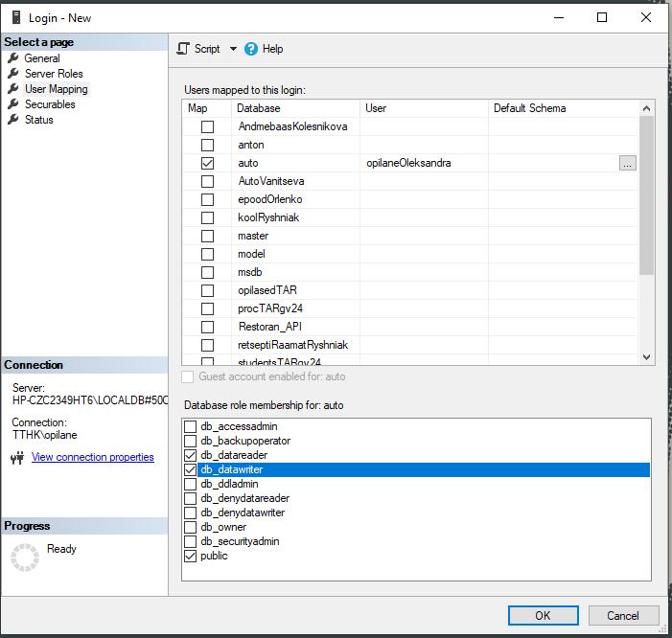Check the master database map checkbox
672x638 pixels.
(207, 236)
